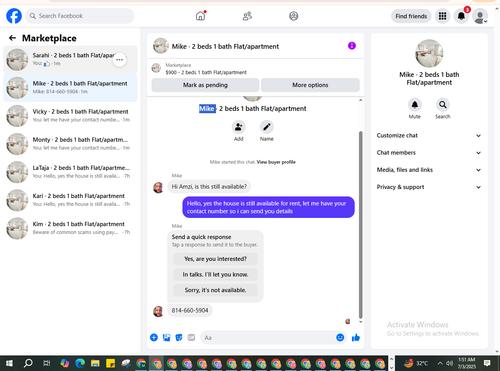Open the Facebook logo home link
The width and height of the screenshot is (500, 371).
[14, 16]
